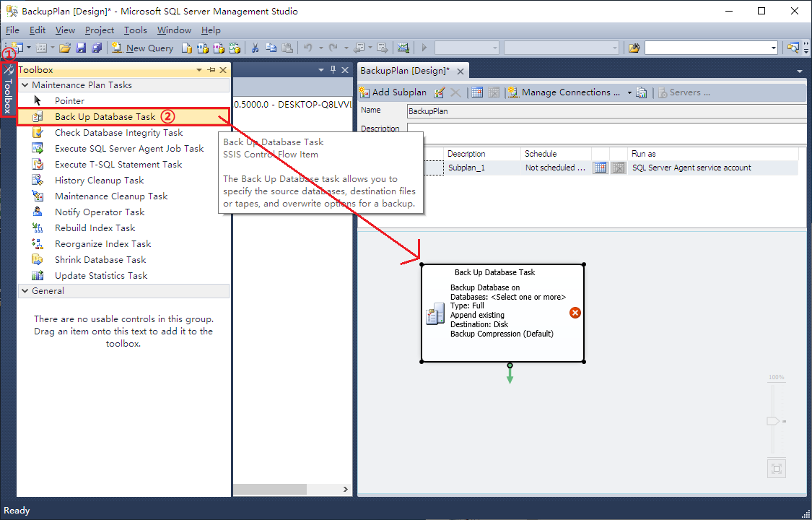Click the Analysis Services DMX Query icon
812x520 pixels.
point(219,48)
